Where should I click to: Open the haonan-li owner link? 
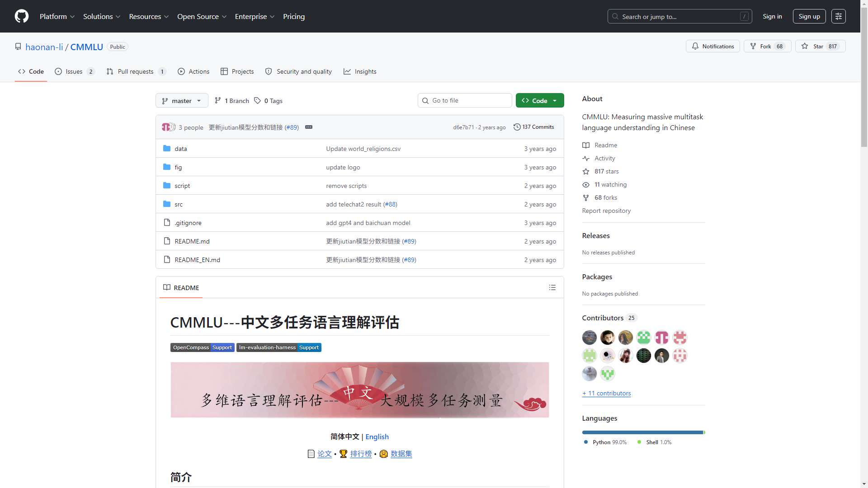point(44,47)
